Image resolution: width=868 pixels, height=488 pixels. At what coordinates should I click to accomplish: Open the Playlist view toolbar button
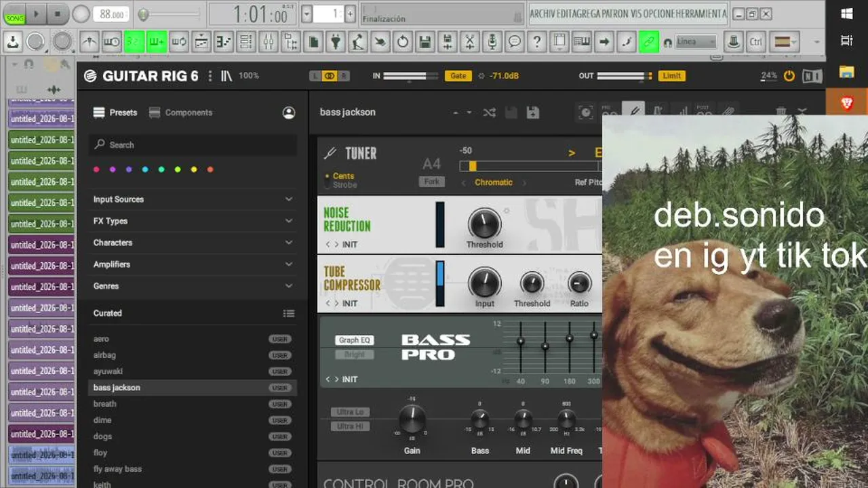[201, 42]
